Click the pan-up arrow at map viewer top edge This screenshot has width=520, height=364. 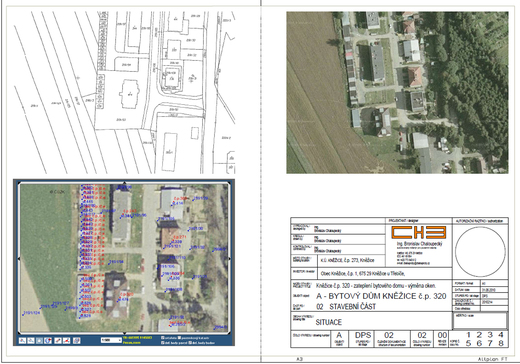tap(125, 183)
